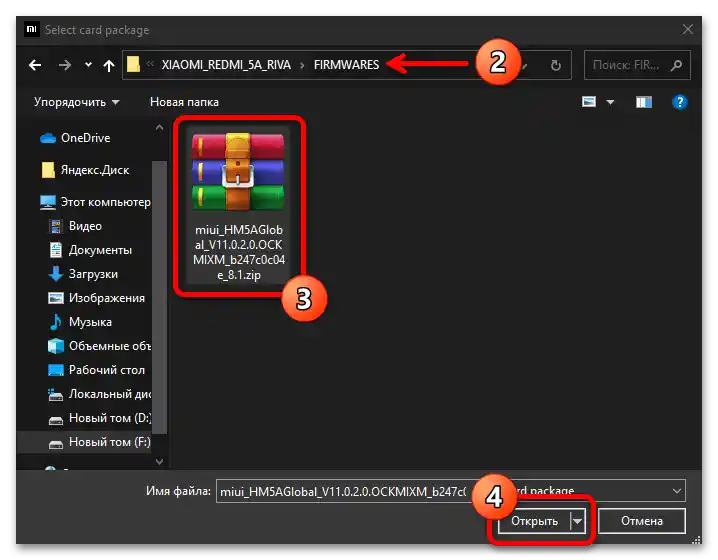Refresh the folder contents
The image size is (718, 560).
pyautogui.click(x=555, y=65)
